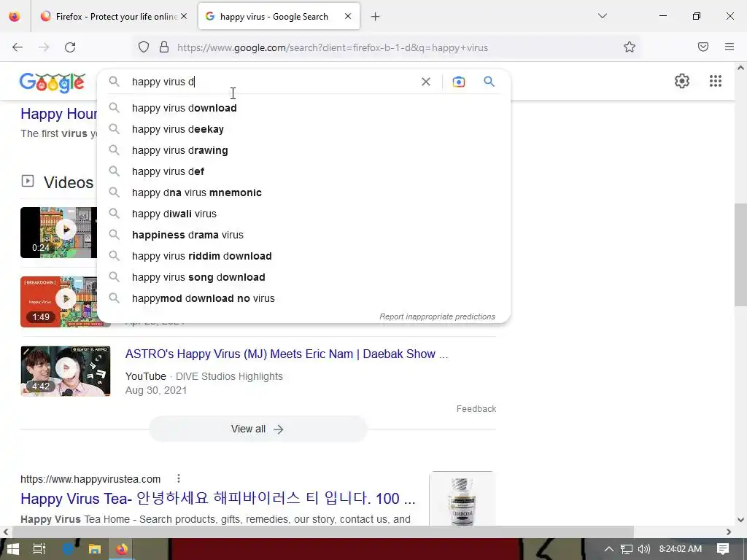Open the Firefox application menu

click(x=729, y=47)
